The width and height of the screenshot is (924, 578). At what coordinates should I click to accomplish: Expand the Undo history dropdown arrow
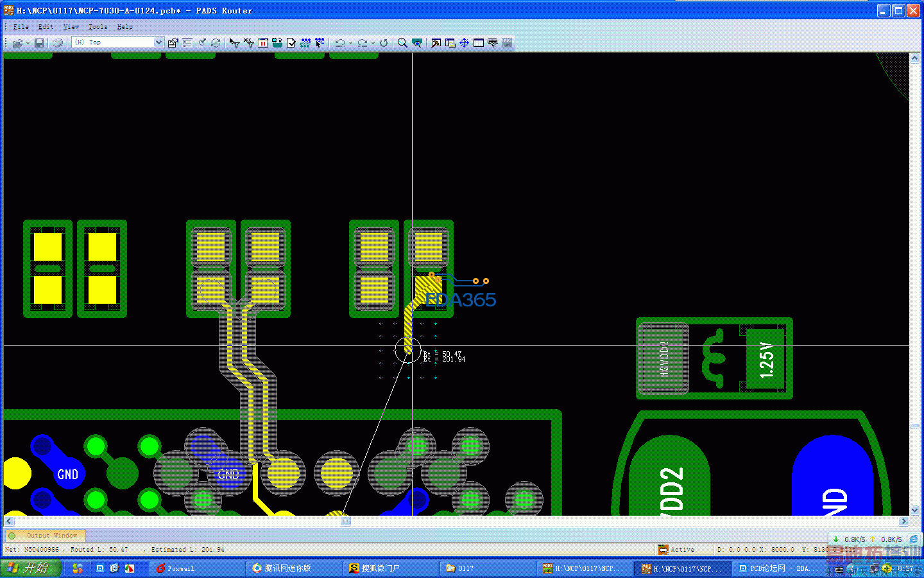pos(350,43)
